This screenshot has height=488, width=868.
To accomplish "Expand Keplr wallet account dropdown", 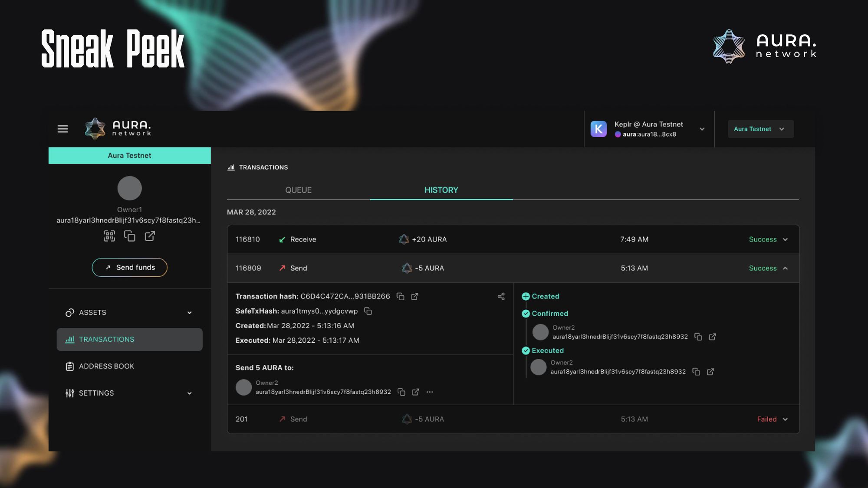I will [702, 129].
